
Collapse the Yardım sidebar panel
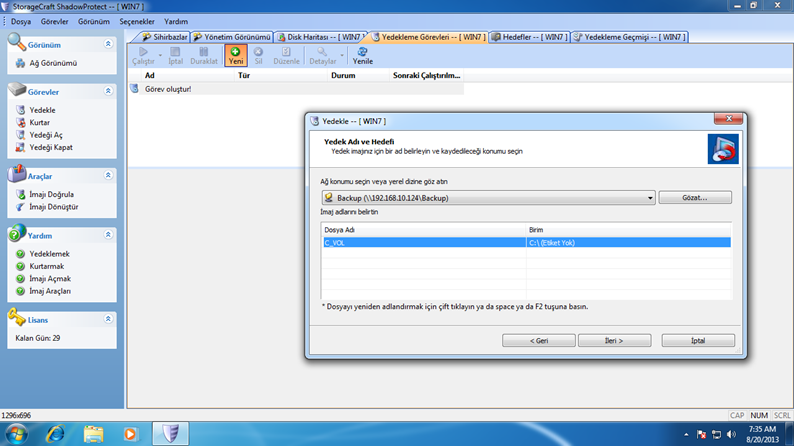(108, 235)
